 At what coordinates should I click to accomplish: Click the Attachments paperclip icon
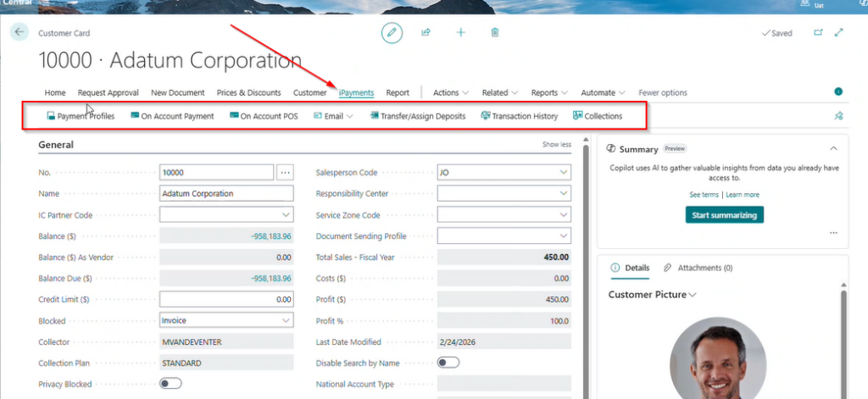(668, 268)
